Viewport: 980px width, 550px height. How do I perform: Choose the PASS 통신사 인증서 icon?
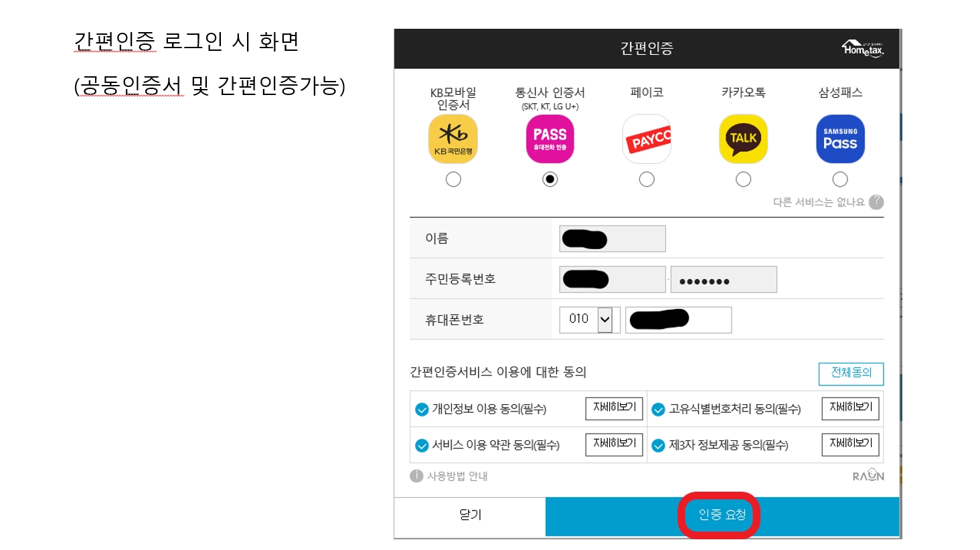pos(550,139)
